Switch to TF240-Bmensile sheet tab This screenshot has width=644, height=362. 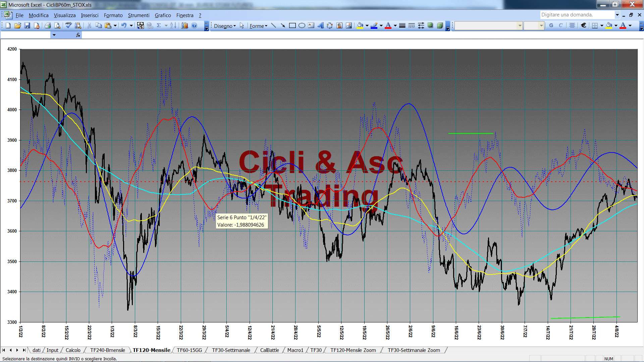click(x=107, y=350)
